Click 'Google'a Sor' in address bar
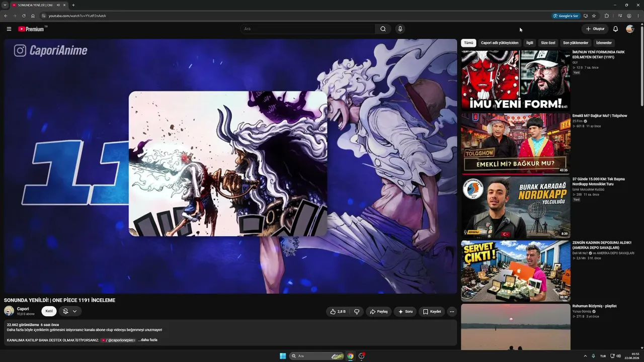 [x=566, y=16]
